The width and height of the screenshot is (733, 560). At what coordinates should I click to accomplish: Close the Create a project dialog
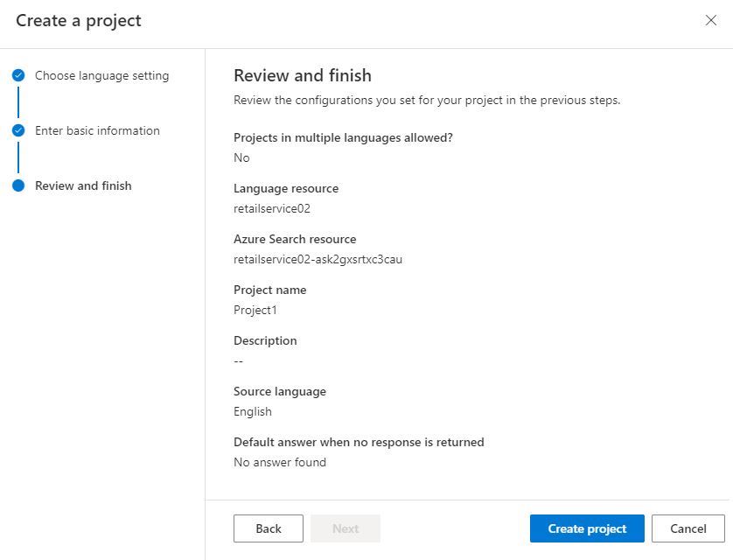(710, 21)
